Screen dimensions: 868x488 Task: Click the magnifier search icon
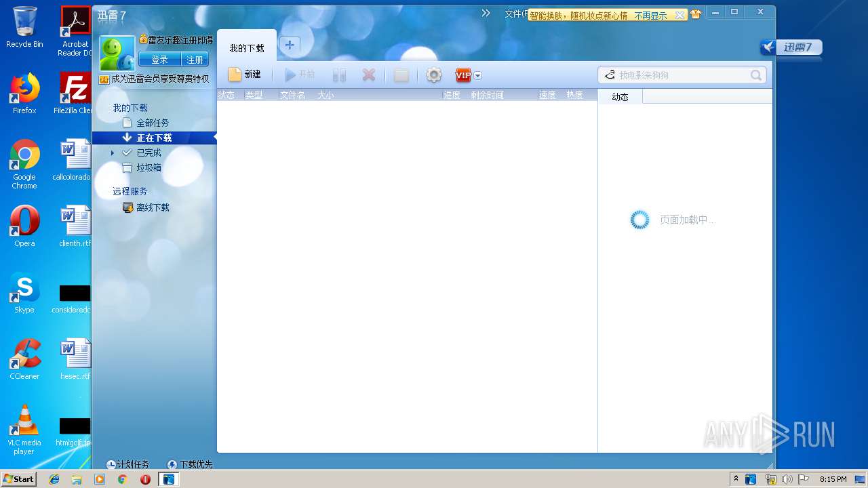click(756, 75)
